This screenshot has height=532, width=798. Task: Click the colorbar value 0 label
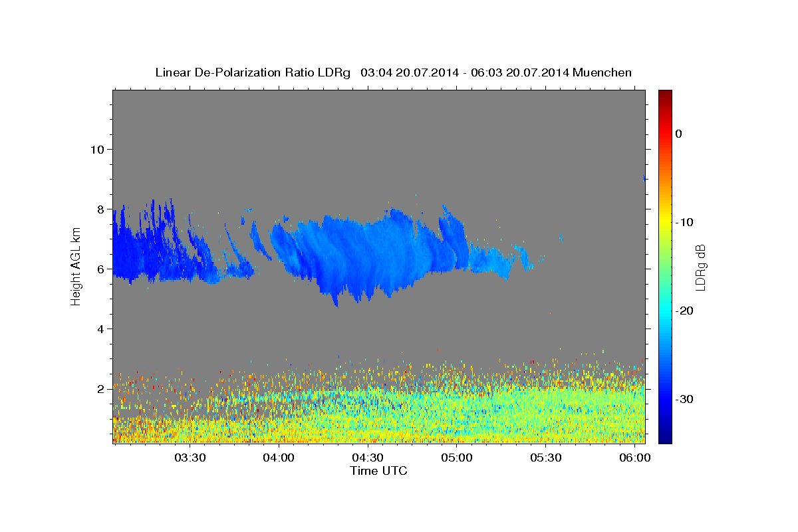coord(679,134)
